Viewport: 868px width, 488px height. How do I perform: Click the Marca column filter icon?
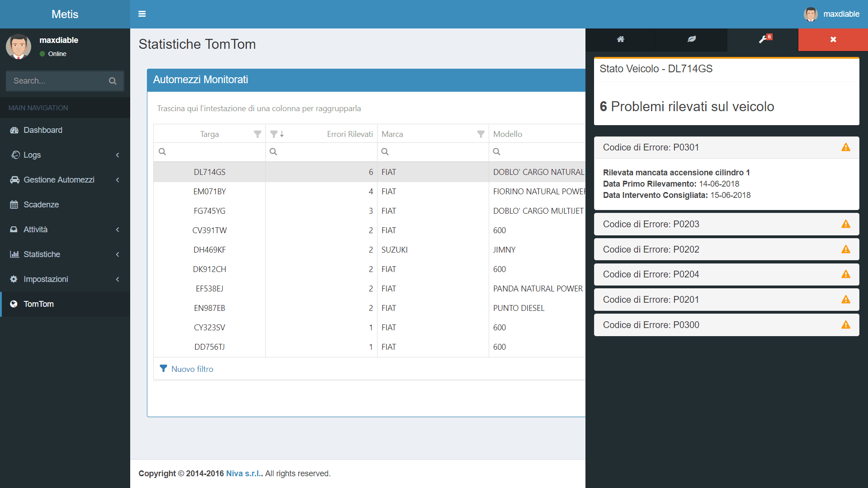[x=481, y=134]
